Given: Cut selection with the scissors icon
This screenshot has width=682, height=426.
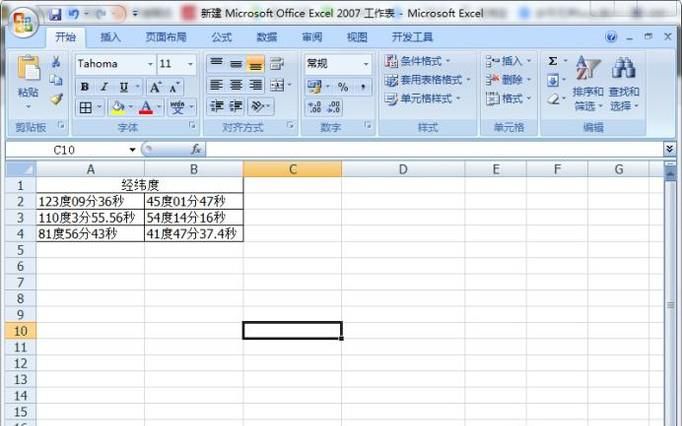Looking at the screenshot, I should [x=56, y=62].
